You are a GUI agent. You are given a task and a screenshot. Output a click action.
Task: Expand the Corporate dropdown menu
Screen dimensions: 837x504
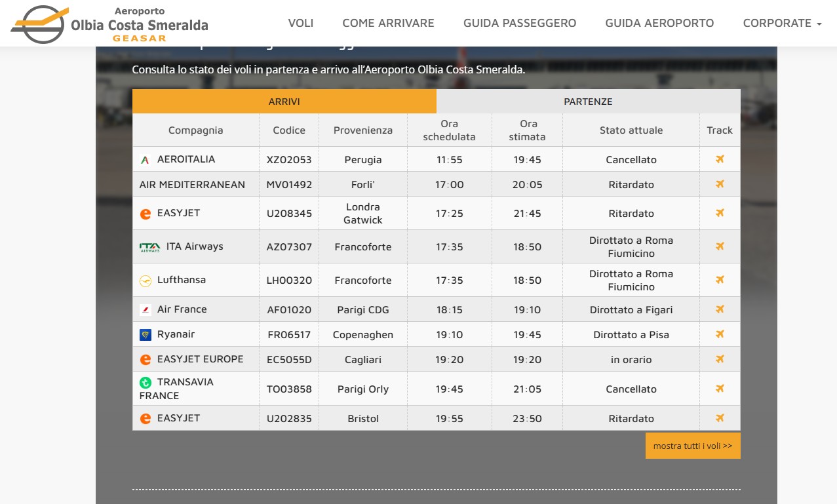click(x=781, y=23)
